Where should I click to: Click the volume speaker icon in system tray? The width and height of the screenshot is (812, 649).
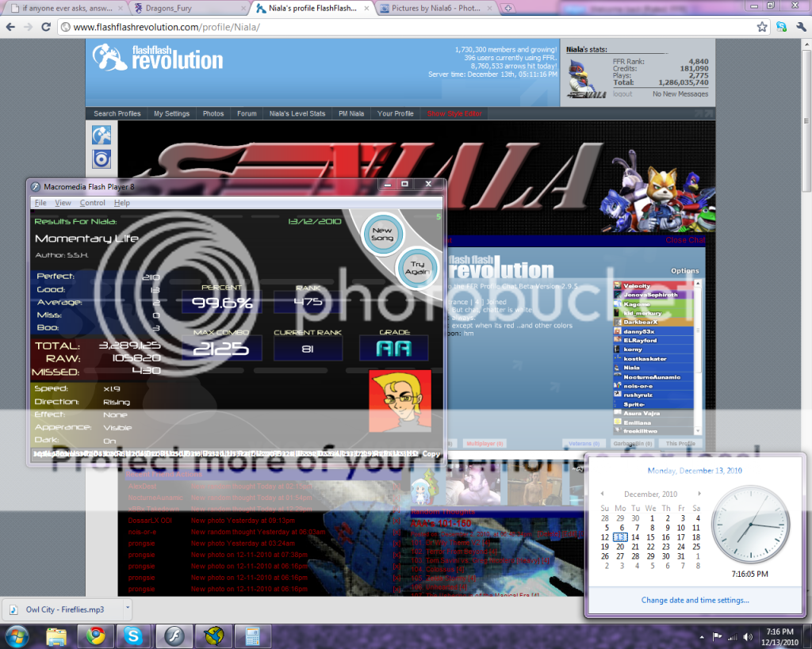747,636
